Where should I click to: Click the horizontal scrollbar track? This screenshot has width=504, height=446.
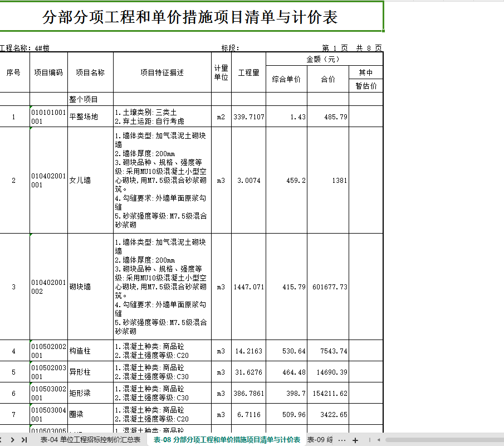click(444, 439)
